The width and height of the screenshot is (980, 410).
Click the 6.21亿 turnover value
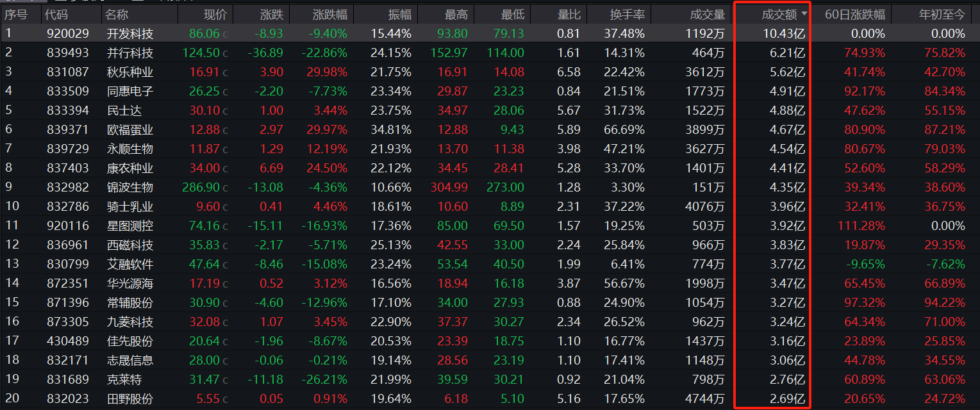click(787, 53)
